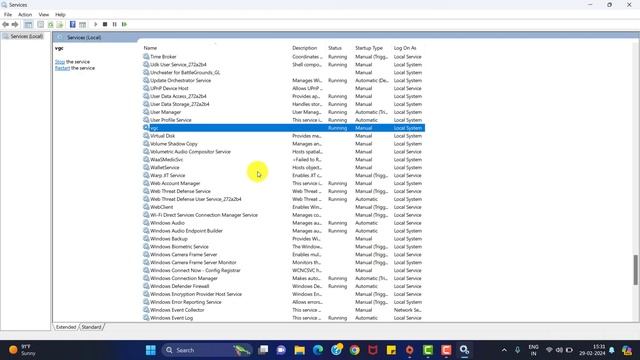640x360 pixels.
Task: Select the Virtual Disk service
Action: pos(284,136)
